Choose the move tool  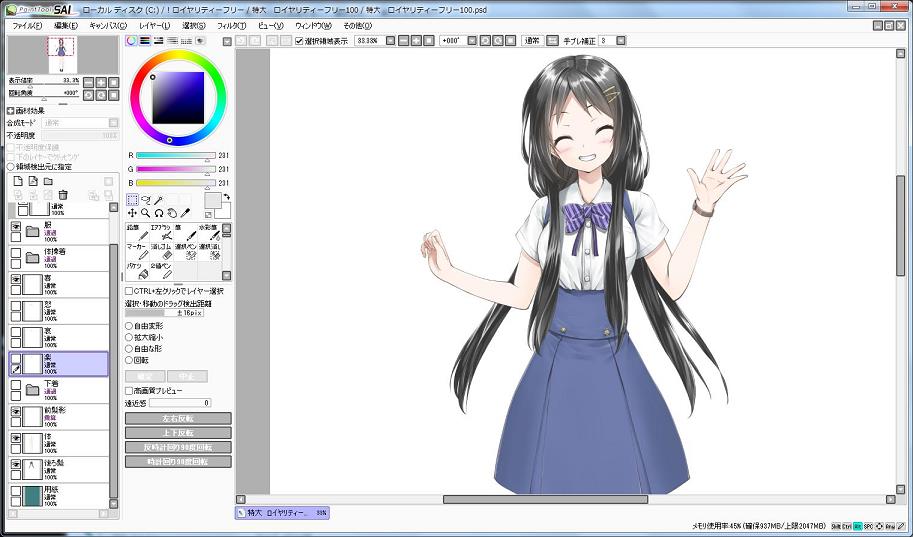coord(132,213)
